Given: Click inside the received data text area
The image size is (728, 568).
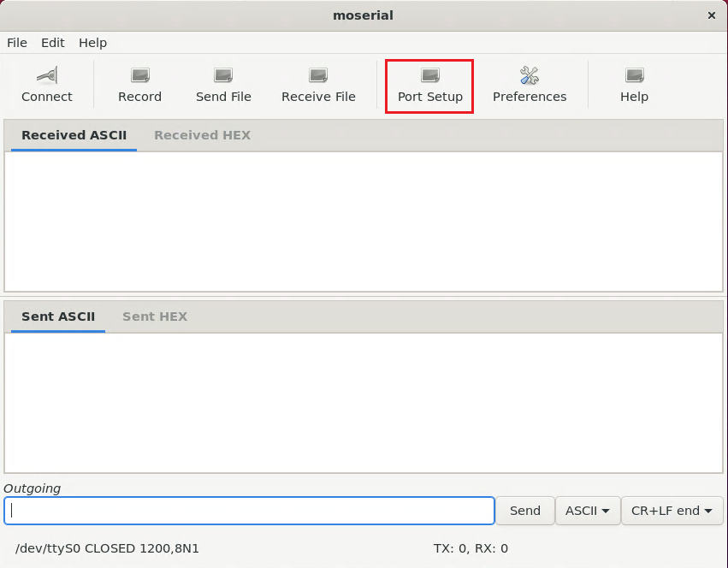Looking at the screenshot, I should coord(364,222).
